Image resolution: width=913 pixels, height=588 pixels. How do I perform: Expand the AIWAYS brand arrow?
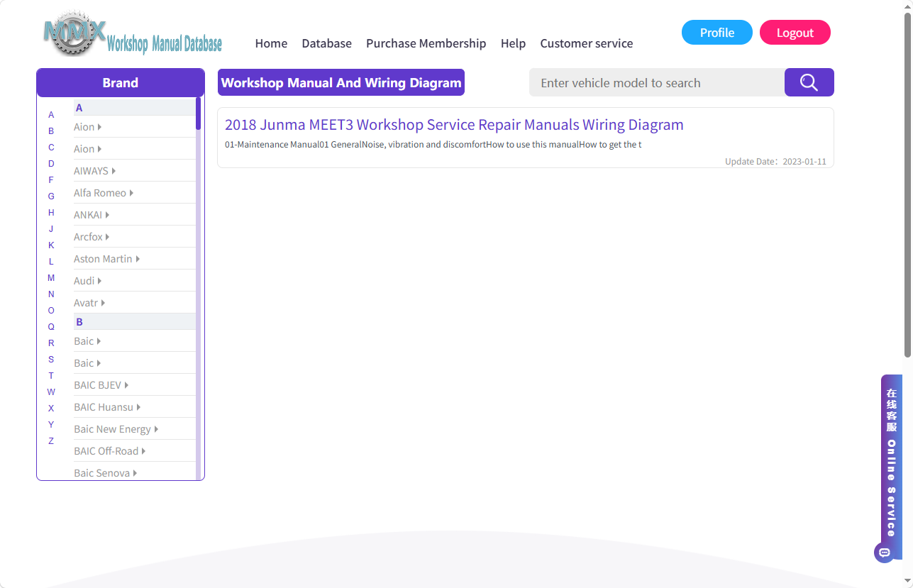click(114, 171)
